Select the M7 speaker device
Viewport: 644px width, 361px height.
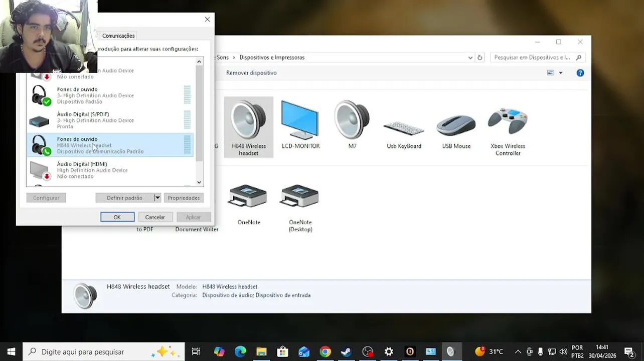click(352, 125)
